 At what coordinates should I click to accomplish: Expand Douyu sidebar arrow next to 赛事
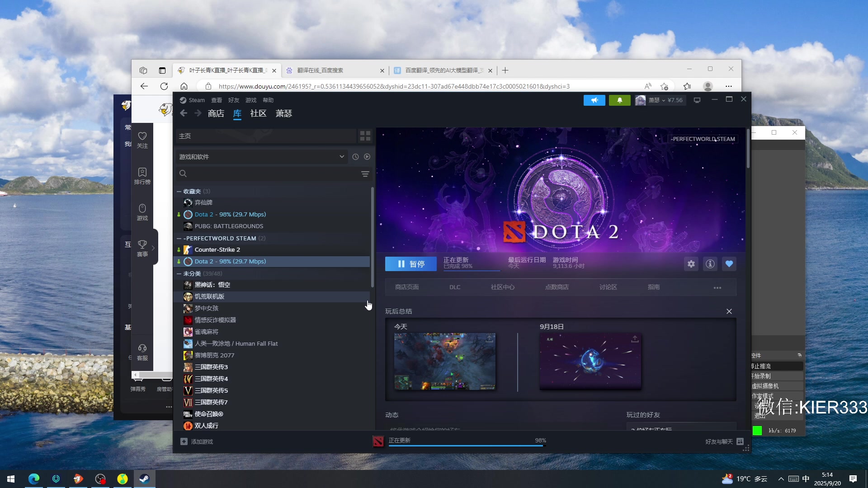coord(154,248)
